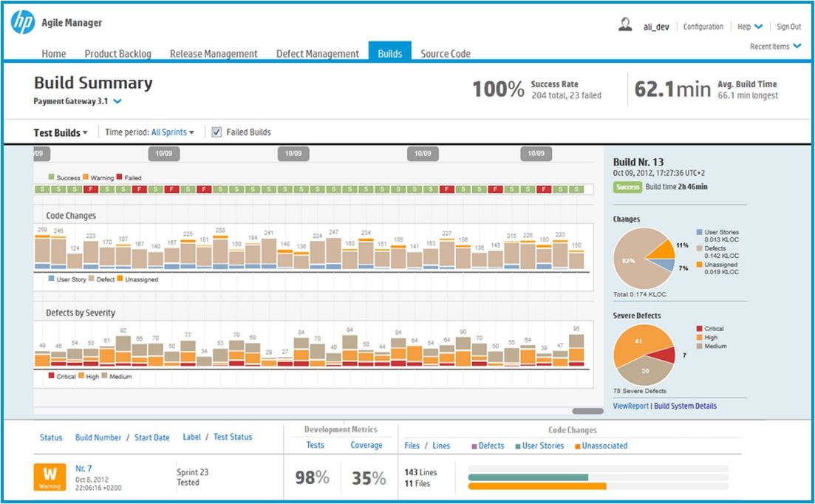Click the HP logo icon
Viewport: 815px width, 504px height.
point(23,23)
